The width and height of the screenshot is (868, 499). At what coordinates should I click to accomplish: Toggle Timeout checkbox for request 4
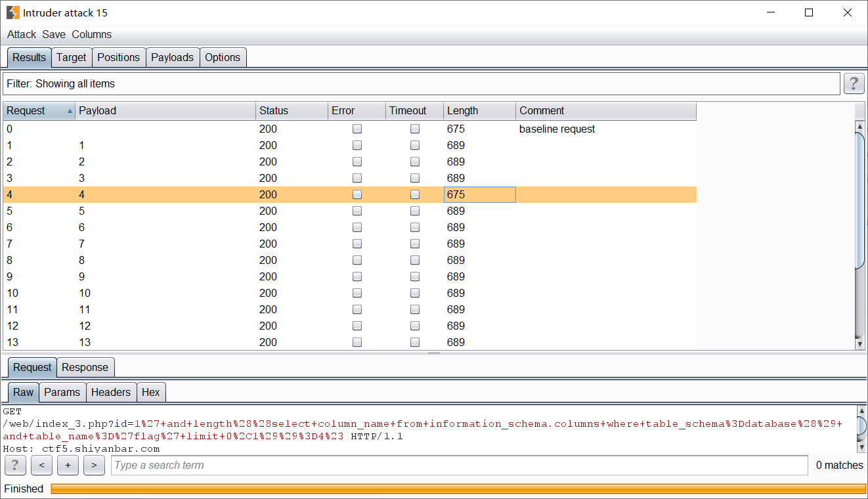415,195
